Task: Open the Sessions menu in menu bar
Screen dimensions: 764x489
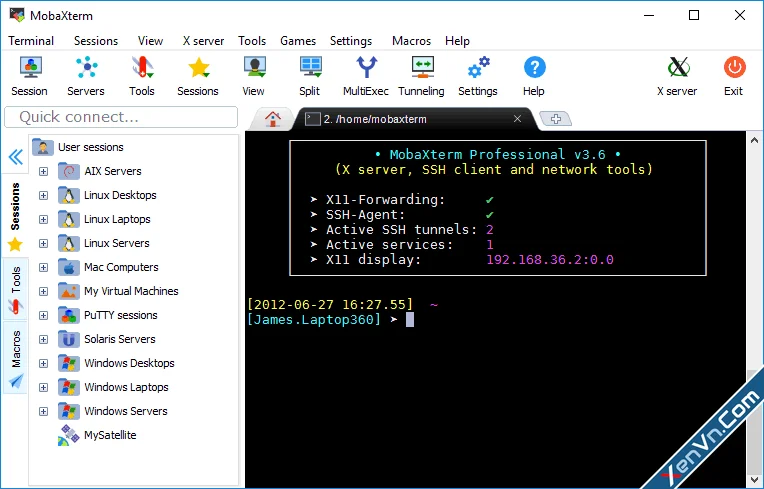Action: 96,41
